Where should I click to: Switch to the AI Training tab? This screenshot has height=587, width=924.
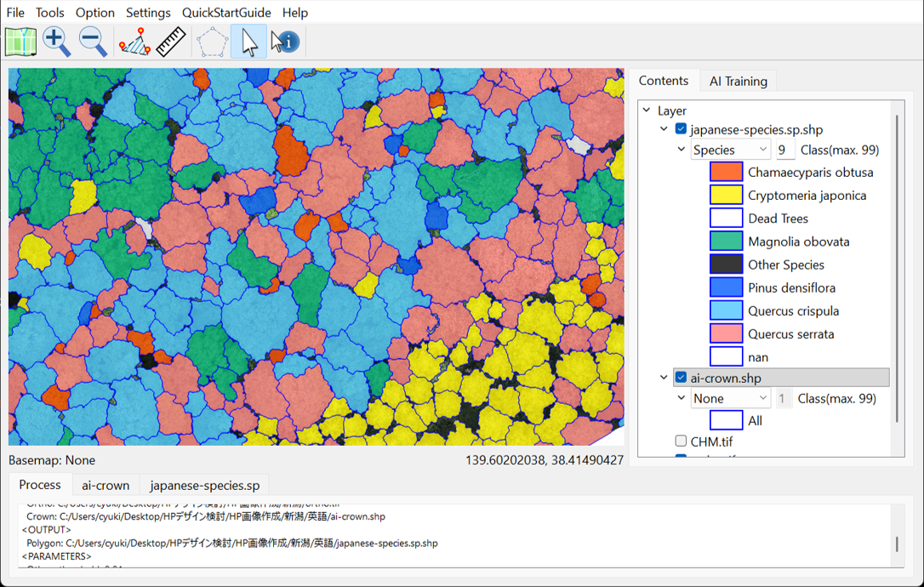(738, 82)
